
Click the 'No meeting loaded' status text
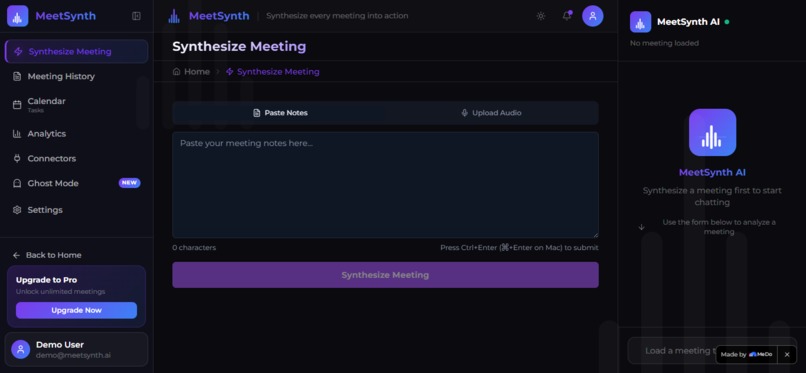click(664, 43)
